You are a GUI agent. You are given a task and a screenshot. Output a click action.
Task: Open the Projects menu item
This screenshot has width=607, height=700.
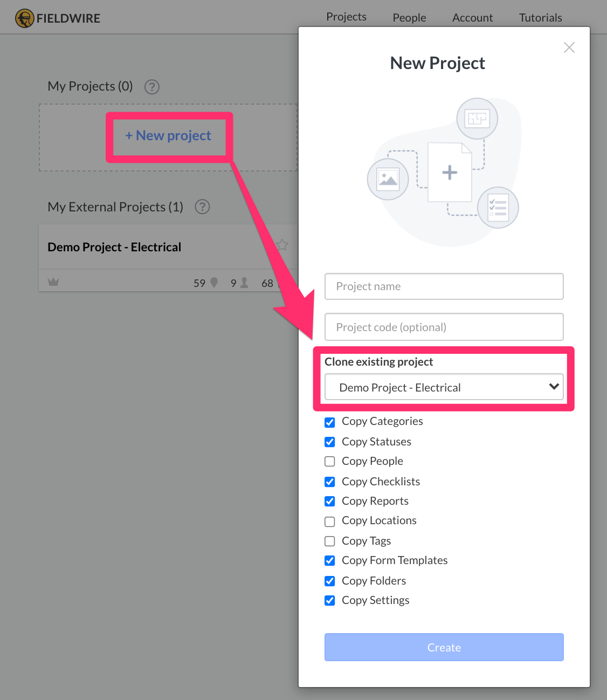346,17
